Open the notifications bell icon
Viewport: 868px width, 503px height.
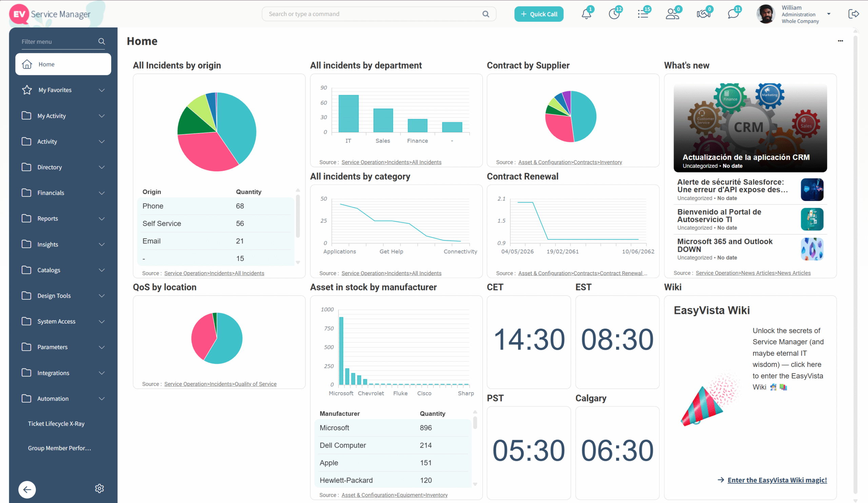(586, 14)
